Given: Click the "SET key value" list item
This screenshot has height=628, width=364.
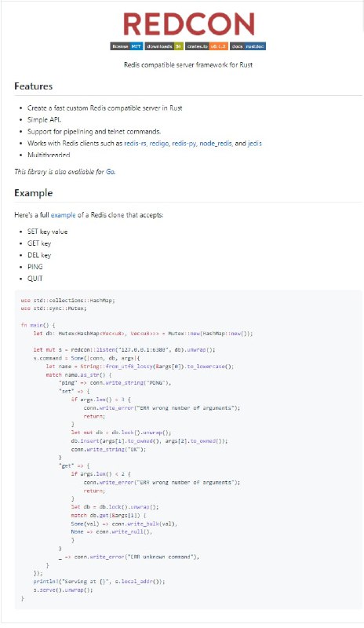Looking at the screenshot, I should pos(47,232).
